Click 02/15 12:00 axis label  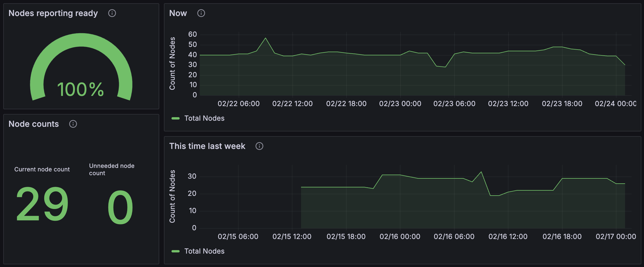pyautogui.click(x=292, y=237)
